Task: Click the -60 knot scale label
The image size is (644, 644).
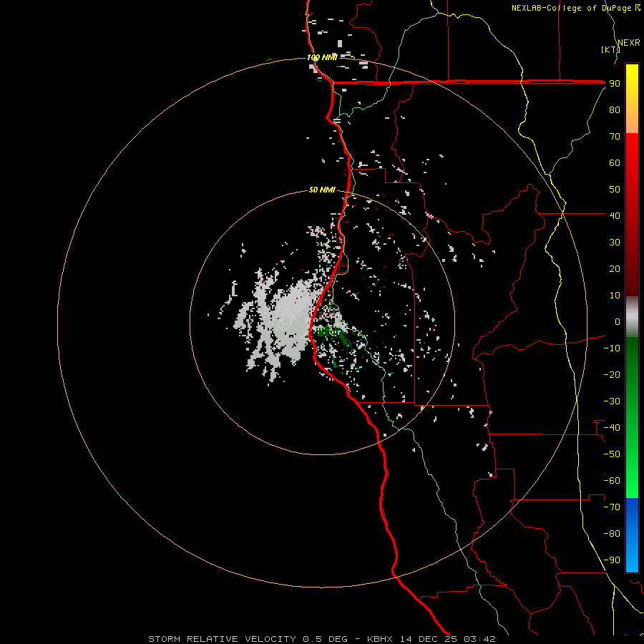Action: point(612,481)
